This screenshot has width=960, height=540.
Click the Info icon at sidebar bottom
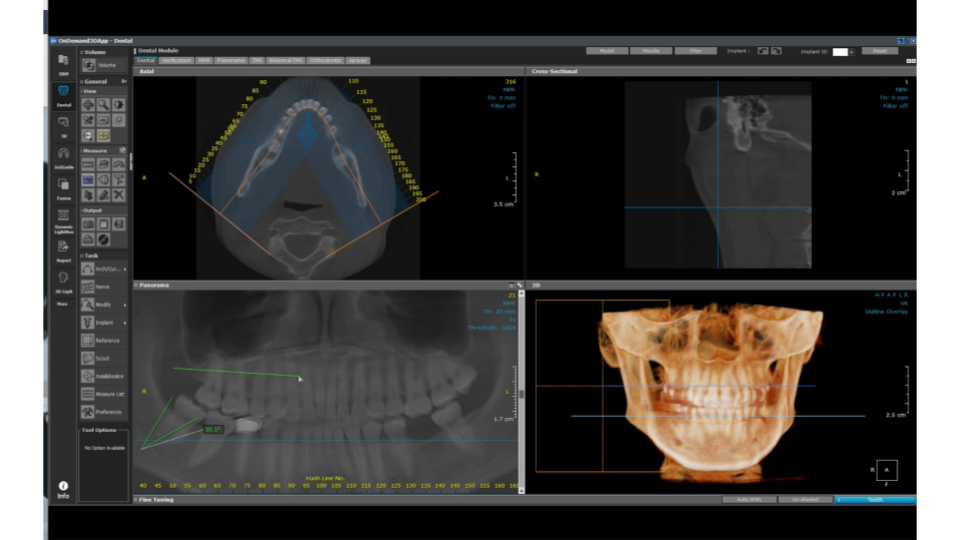tap(63, 490)
